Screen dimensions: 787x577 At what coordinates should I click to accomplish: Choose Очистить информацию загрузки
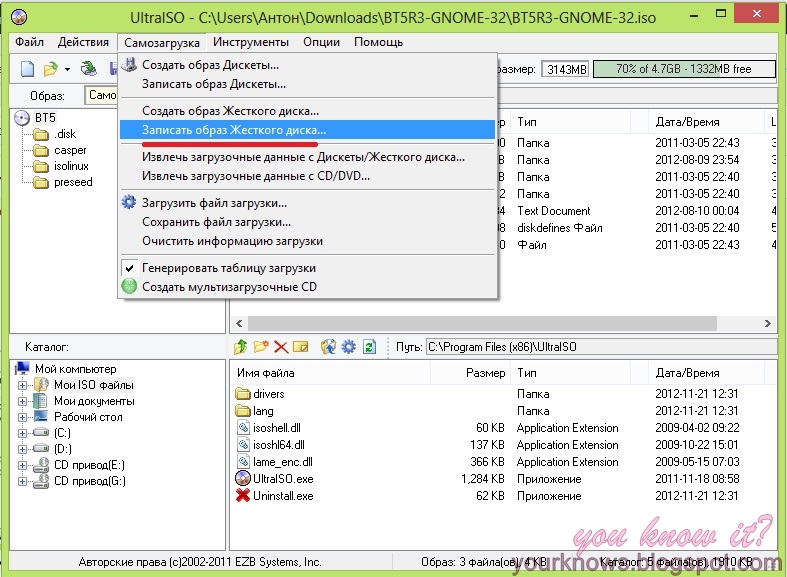(x=307, y=241)
